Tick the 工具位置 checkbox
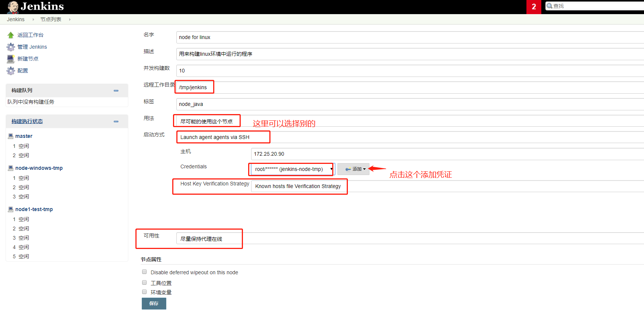The image size is (644, 314). 144,282
